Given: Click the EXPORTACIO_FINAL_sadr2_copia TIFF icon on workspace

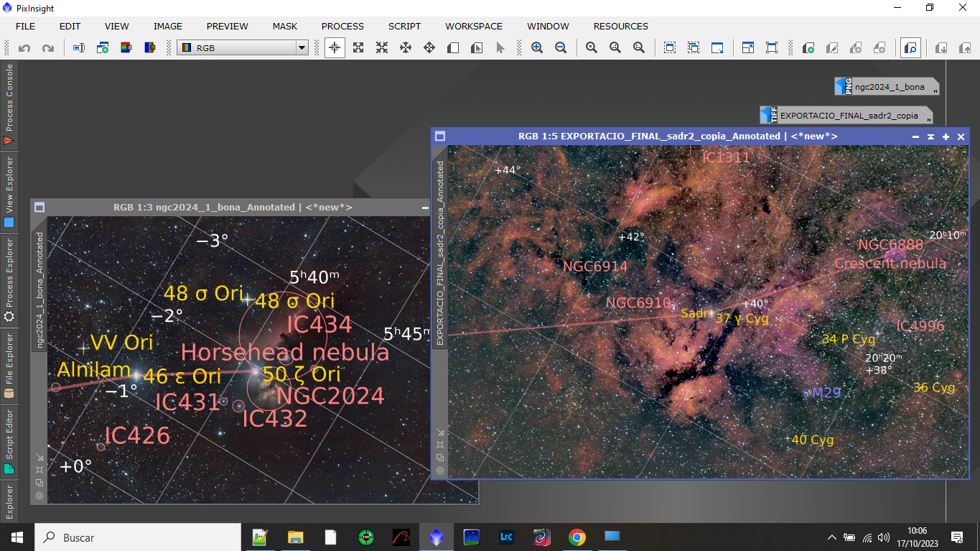Looking at the screenshot, I should (846, 115).
